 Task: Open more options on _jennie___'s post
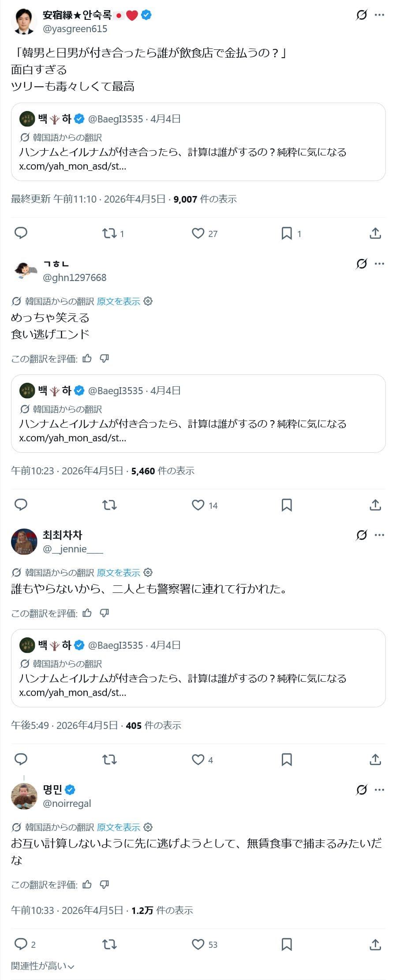pos(379,535)
